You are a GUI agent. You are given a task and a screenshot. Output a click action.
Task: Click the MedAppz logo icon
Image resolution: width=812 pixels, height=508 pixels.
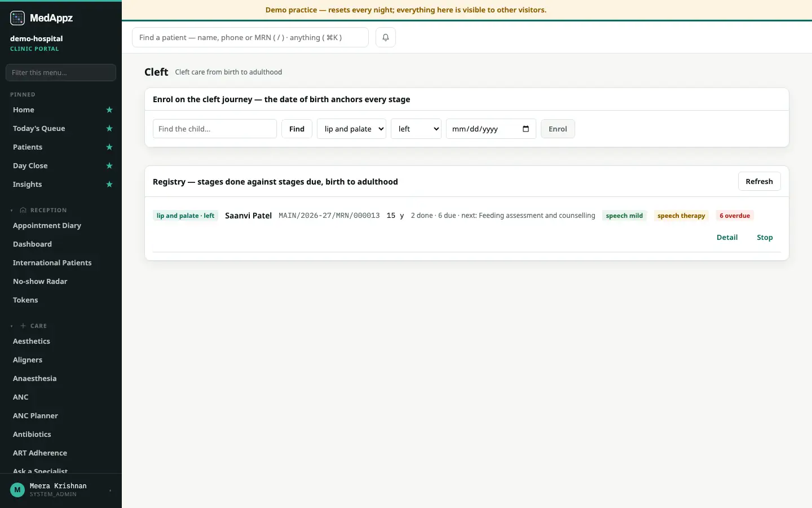[17, 18]
